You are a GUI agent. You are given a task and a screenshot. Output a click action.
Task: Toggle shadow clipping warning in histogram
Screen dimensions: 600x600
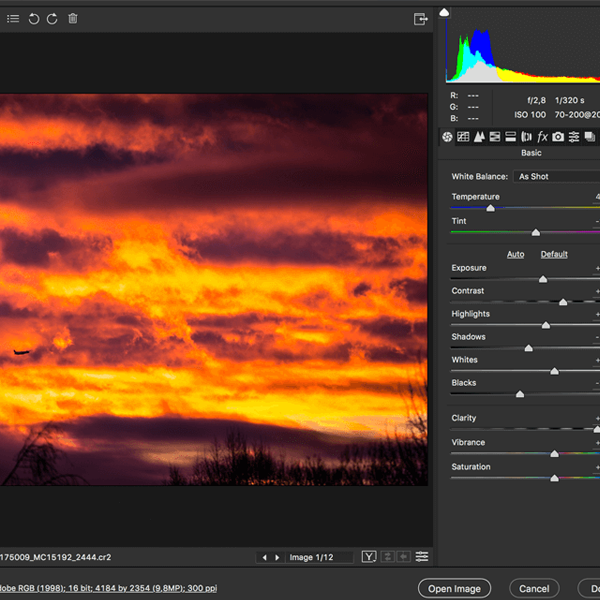click(444, 13)
